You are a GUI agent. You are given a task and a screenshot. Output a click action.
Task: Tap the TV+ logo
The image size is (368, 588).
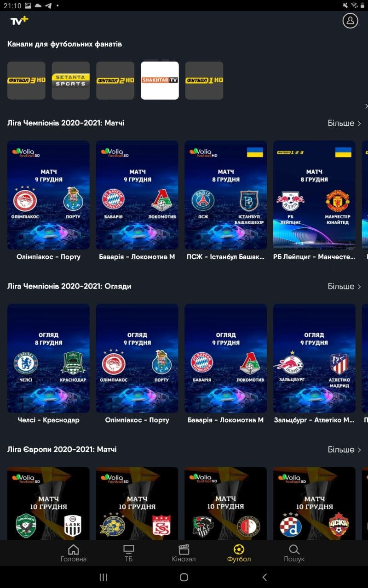click(x=19, y=20)
